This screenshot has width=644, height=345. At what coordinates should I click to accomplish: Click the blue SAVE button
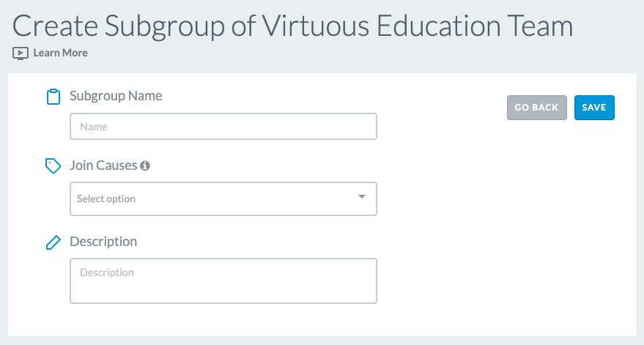tap(594, 108)
